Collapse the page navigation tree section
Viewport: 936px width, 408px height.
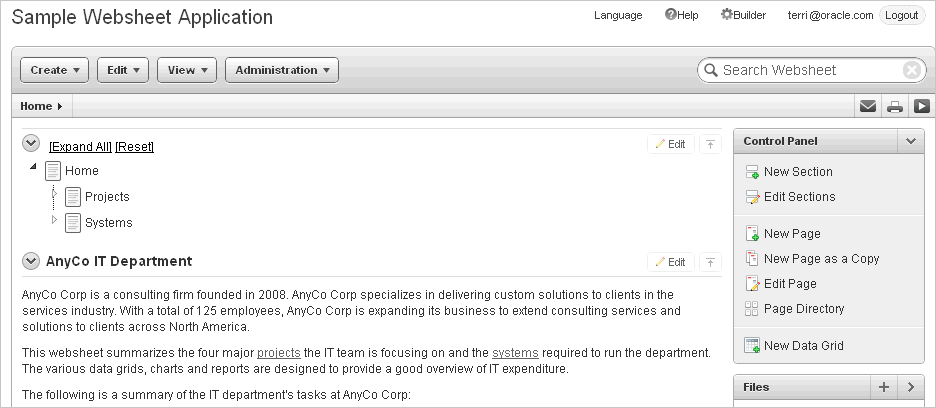[x=30, y=143]
